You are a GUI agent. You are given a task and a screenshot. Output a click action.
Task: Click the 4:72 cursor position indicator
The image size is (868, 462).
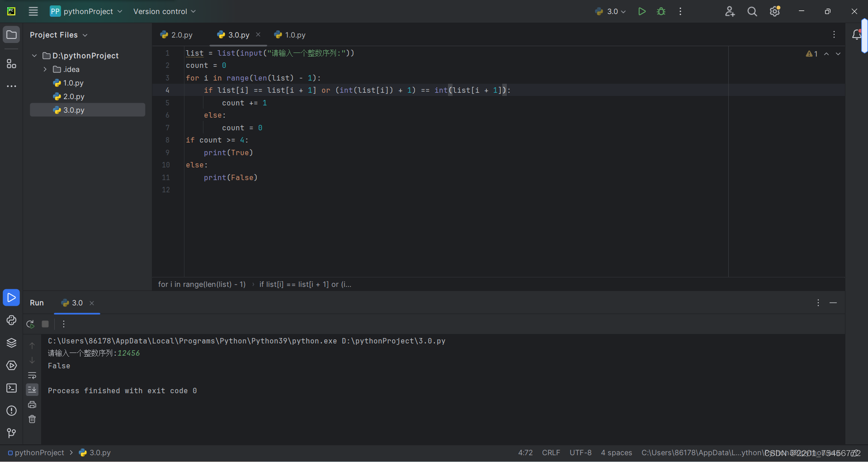coord(525,452)
